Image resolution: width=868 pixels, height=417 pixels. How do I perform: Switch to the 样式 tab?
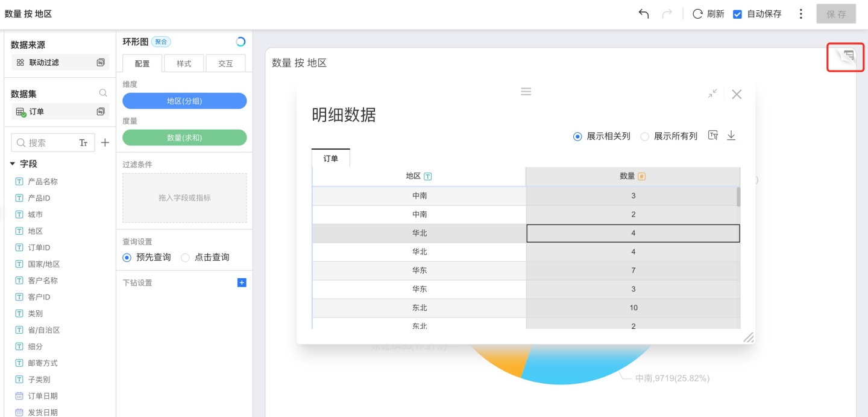(x=184, y=63)
